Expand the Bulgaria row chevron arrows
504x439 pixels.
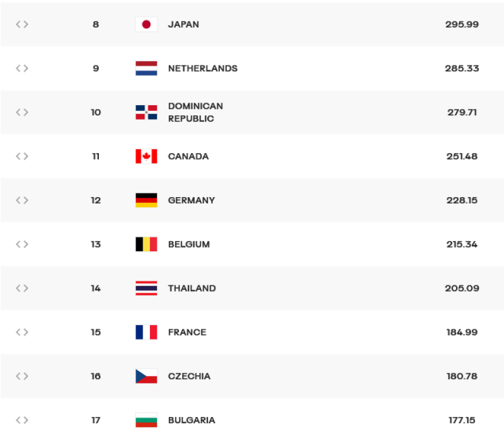coord(22,420)
